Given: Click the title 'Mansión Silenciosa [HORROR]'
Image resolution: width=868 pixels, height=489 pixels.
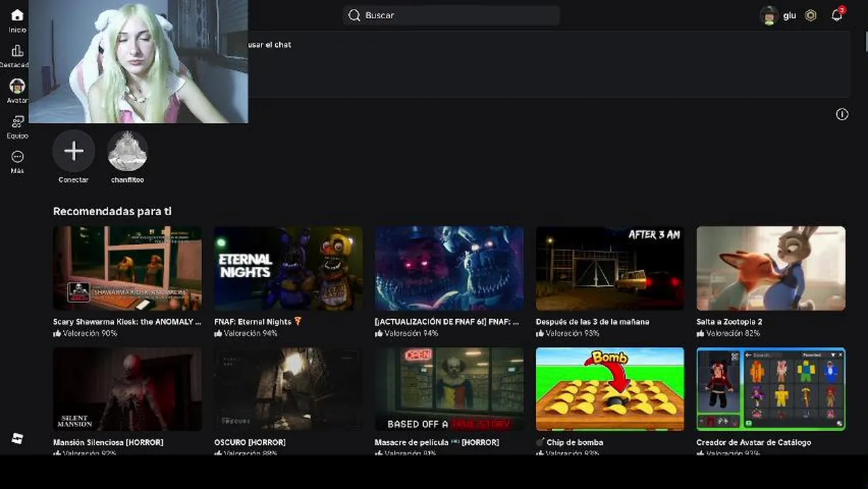Looking at the screenshot, I should tap(108, 442).
